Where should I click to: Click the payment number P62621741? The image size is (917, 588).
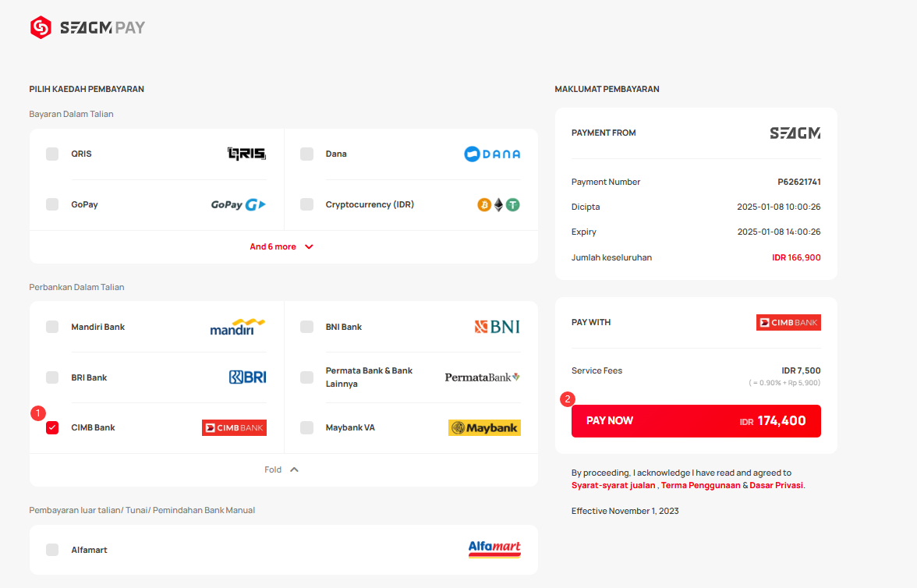798,182
